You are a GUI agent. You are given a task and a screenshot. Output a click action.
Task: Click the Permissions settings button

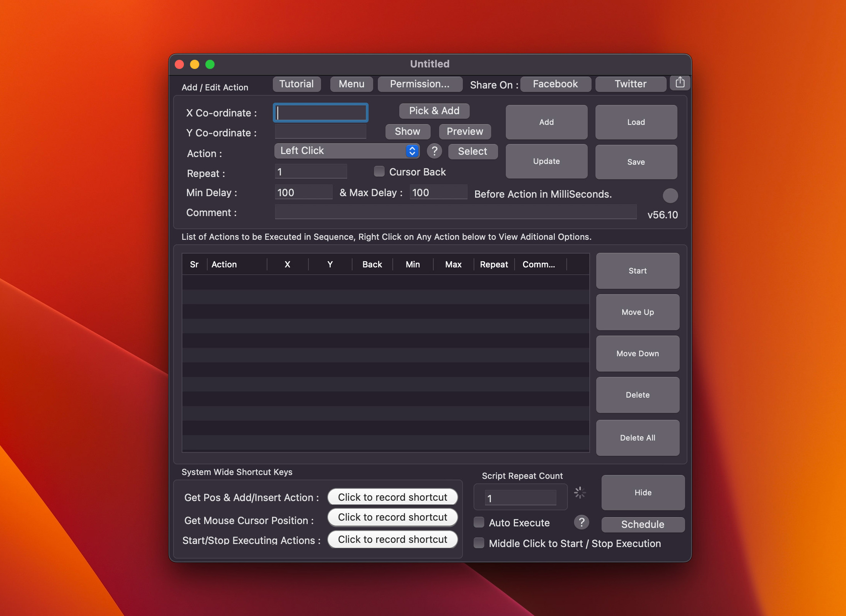[418, 84]
